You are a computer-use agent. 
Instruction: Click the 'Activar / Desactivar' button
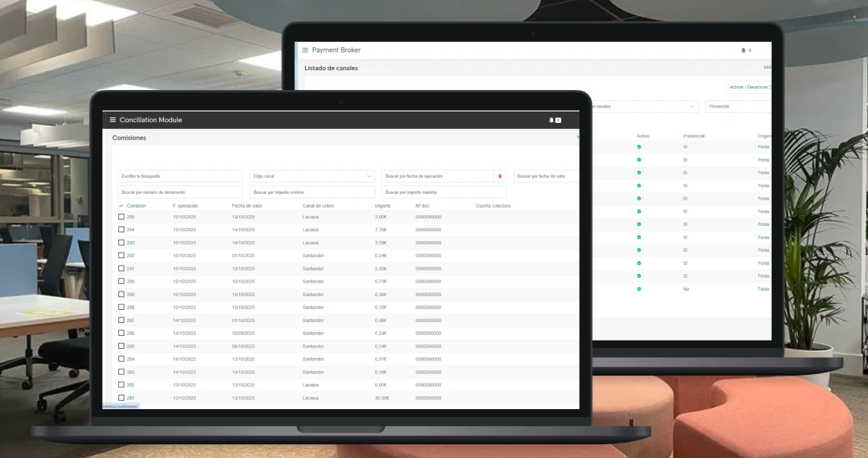749,87
